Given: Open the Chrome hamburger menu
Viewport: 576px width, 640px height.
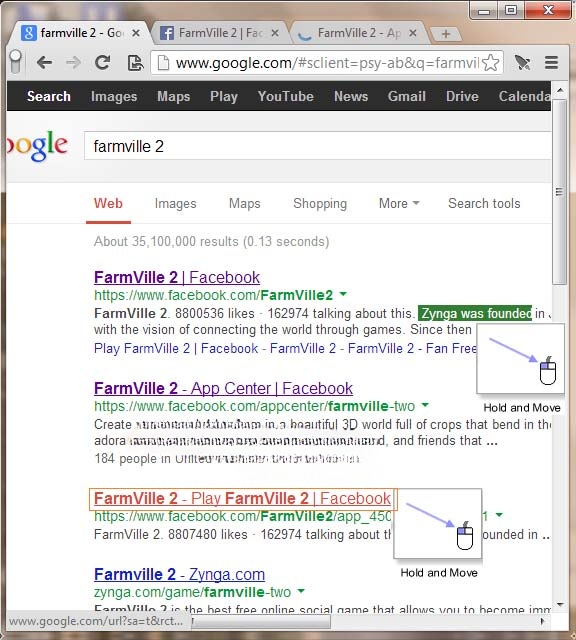Looking at the screenshot, I should (551, 63).
